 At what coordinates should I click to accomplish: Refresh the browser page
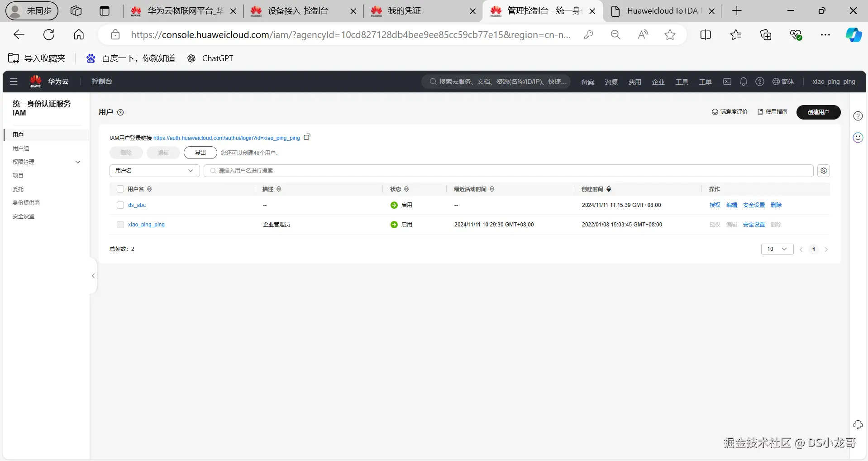pos(49,34)
